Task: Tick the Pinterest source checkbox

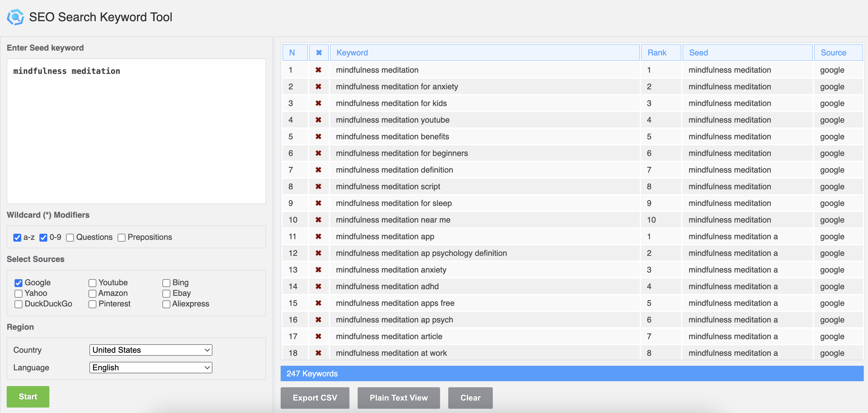Action: click(x=92, y=304)
